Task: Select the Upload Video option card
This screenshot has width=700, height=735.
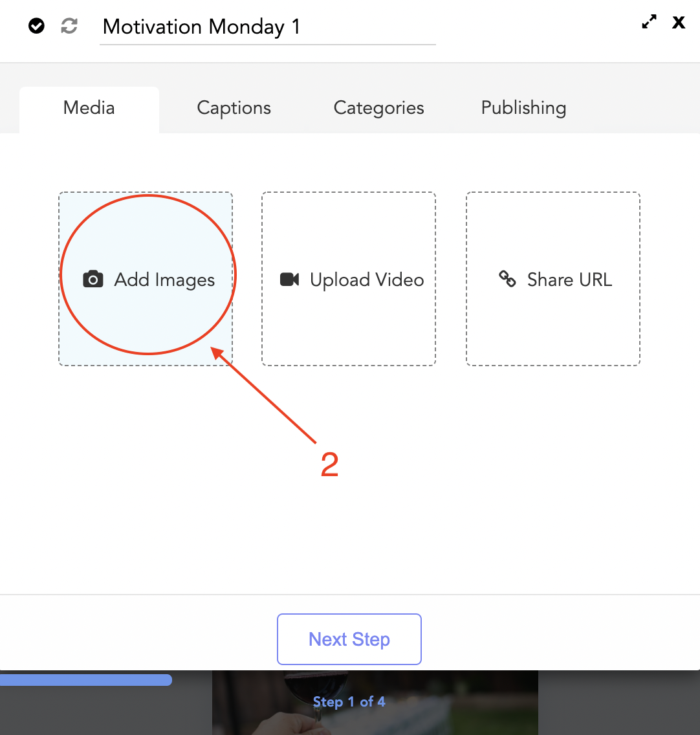Action: (349, 279)
